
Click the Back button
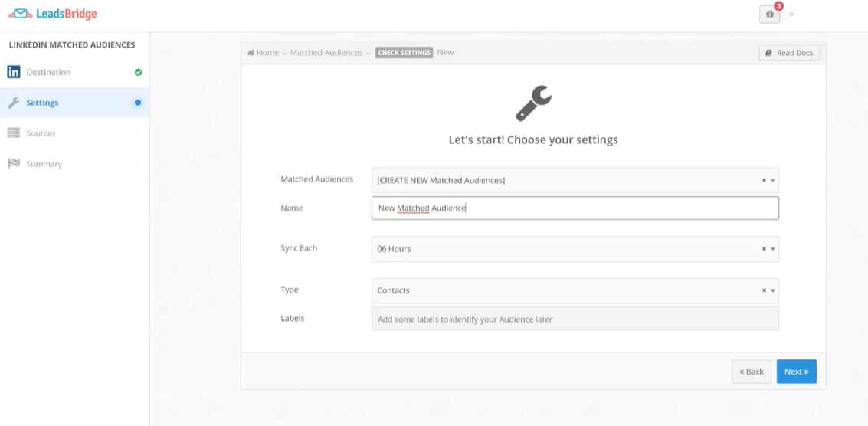click(x=752, y=372)
